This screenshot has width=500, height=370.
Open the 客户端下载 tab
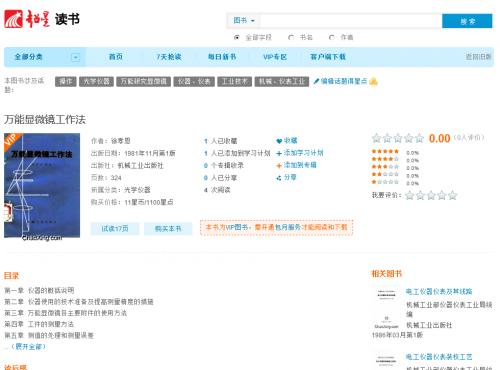[328, 57]
